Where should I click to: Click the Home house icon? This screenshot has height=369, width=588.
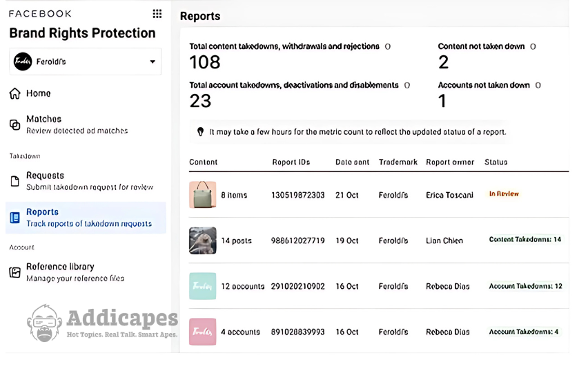15,93
